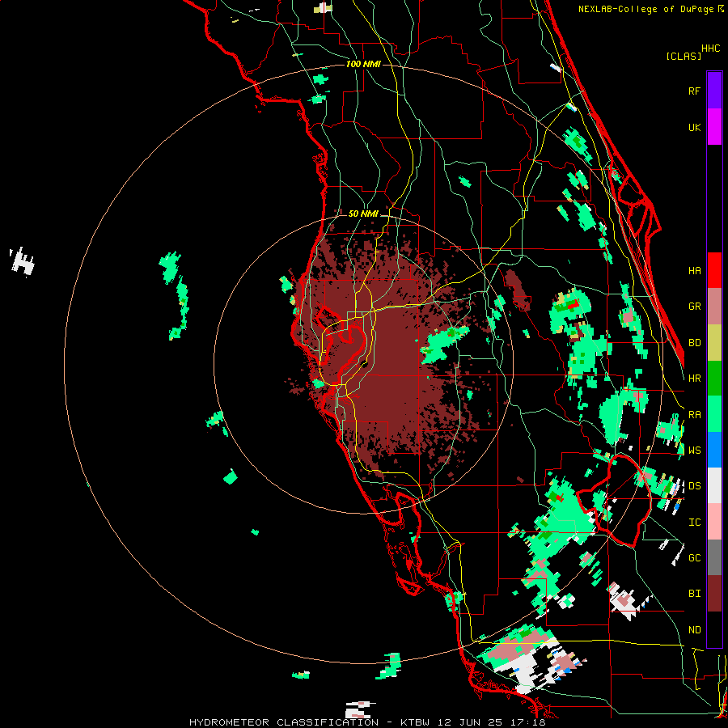Click the KTBW radar site identifier

(x=415, y=722)
